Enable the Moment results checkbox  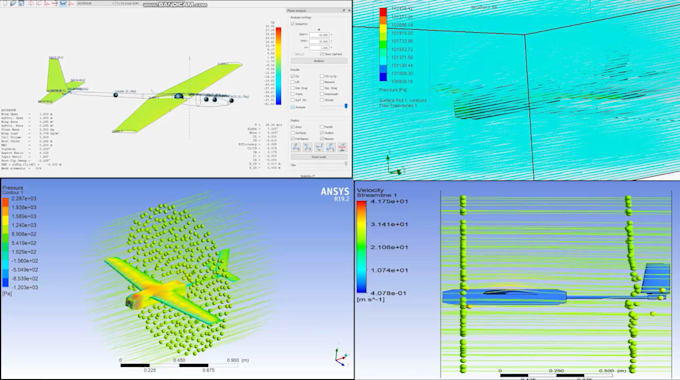tap(322, 82)
